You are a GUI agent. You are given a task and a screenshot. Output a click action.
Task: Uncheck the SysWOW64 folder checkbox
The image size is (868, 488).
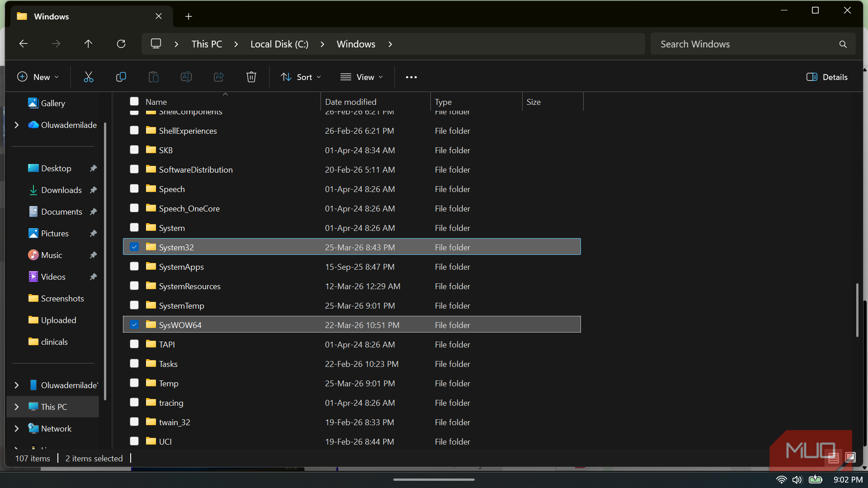[x=134, y=324]
